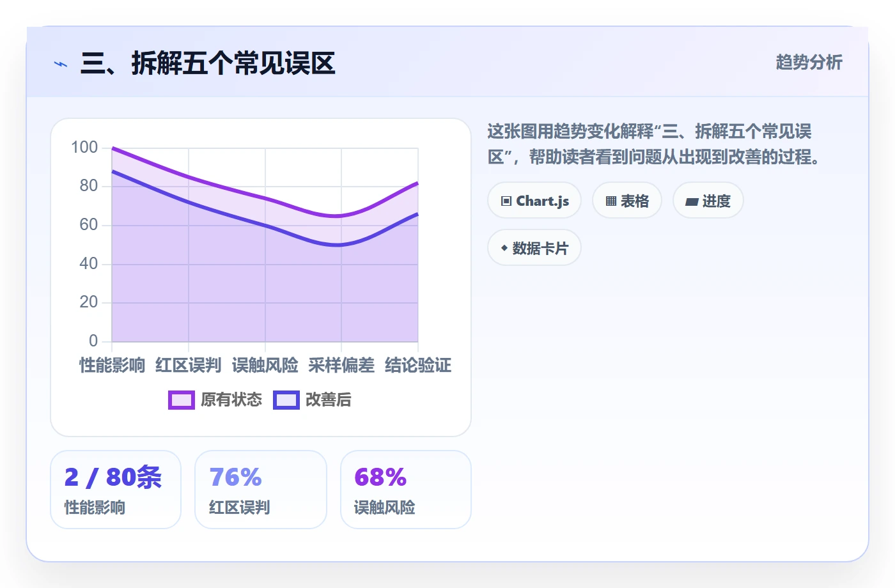Select the Chart.js tag
This screenshot has width=895, height=588.
[x=534, y=201]
